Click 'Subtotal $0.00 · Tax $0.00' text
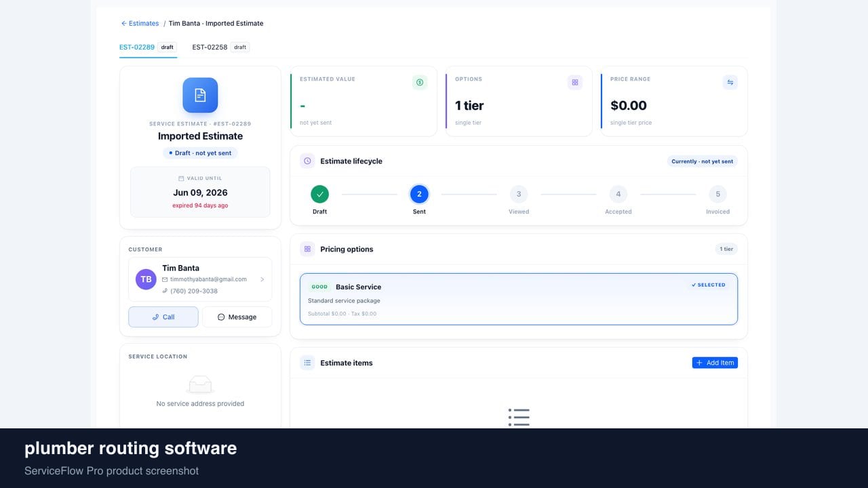868x488 pixels. tap(342, 314)
